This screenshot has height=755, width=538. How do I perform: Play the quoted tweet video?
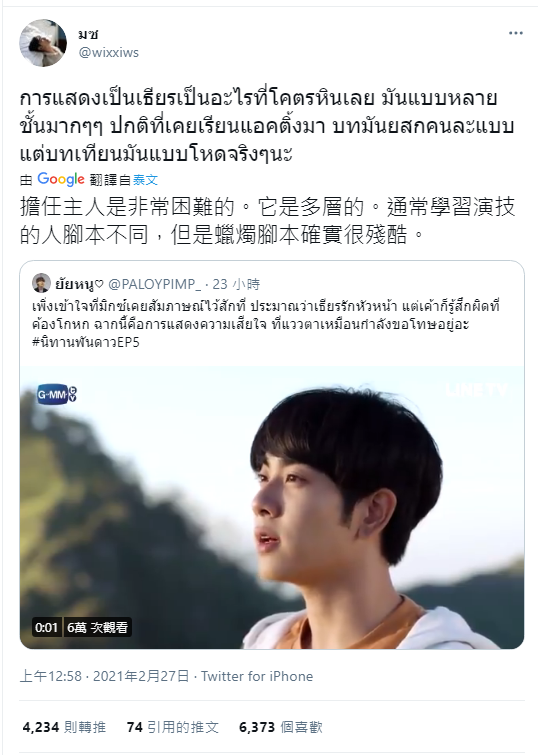(x=272, y=508)
